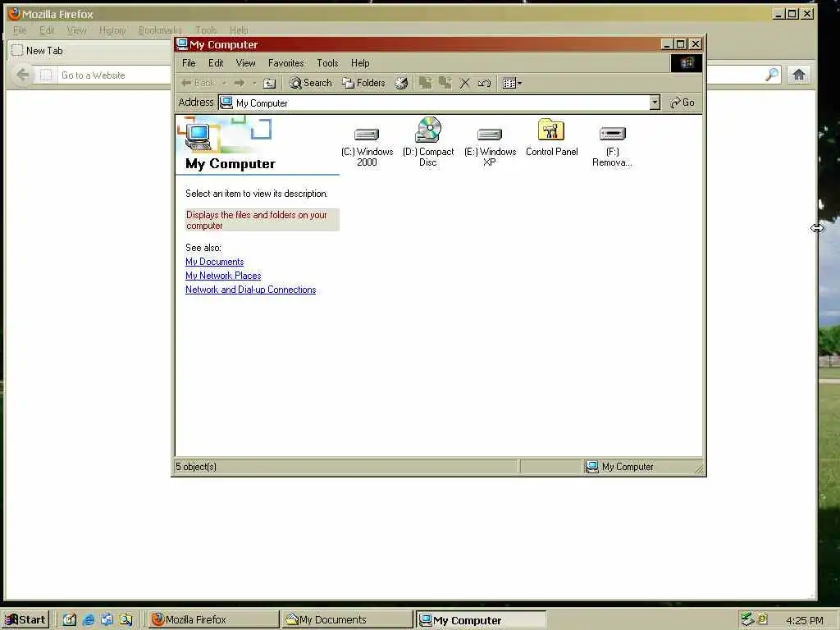The height and width of the screenshot is (630, 840).
Task: Launch Internet Explorer from quick launch
Action: point(89,620)
